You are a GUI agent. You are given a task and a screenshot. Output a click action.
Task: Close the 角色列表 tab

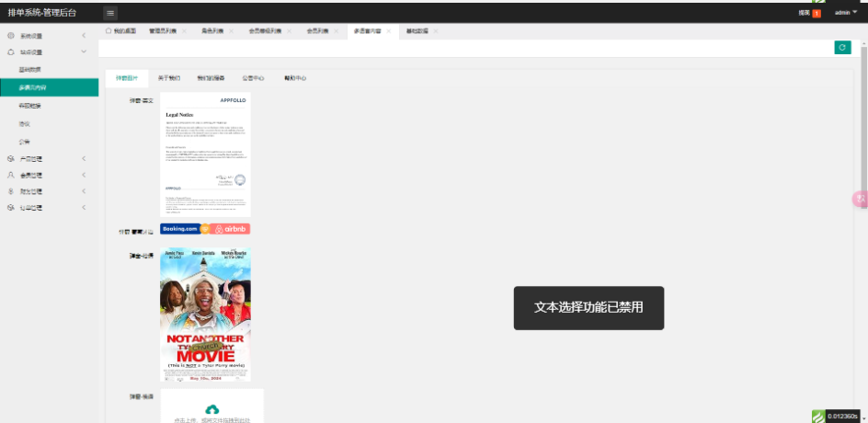(231, 31)
